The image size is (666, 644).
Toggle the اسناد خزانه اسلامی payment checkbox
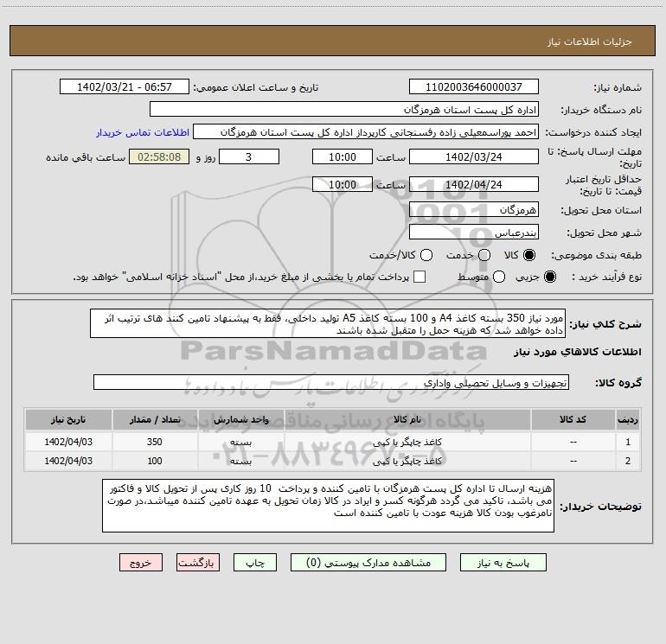(x=419, y=277)
